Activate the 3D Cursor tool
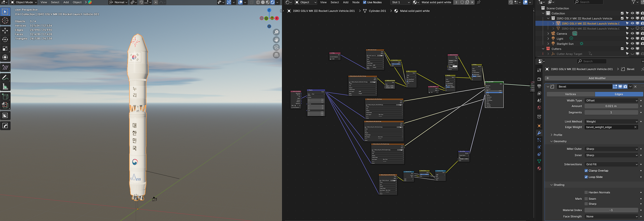This screenshot has height=221, width=644. coord(5,21)
